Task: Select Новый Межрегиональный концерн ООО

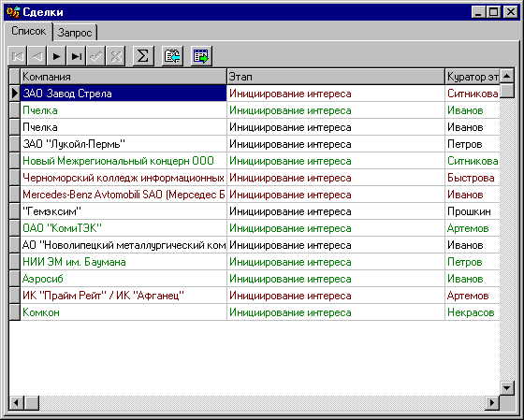Action: point(124,161)
